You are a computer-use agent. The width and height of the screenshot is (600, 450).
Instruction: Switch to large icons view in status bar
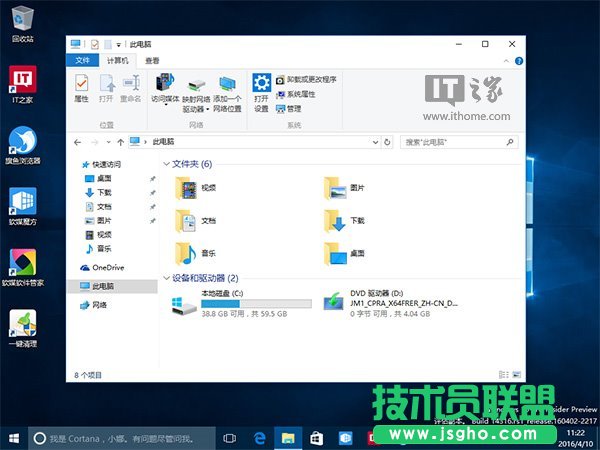coord(516,375)
